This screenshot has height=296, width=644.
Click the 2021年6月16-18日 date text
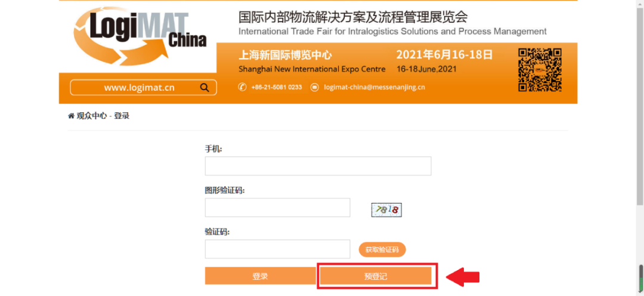pos(444,55)
